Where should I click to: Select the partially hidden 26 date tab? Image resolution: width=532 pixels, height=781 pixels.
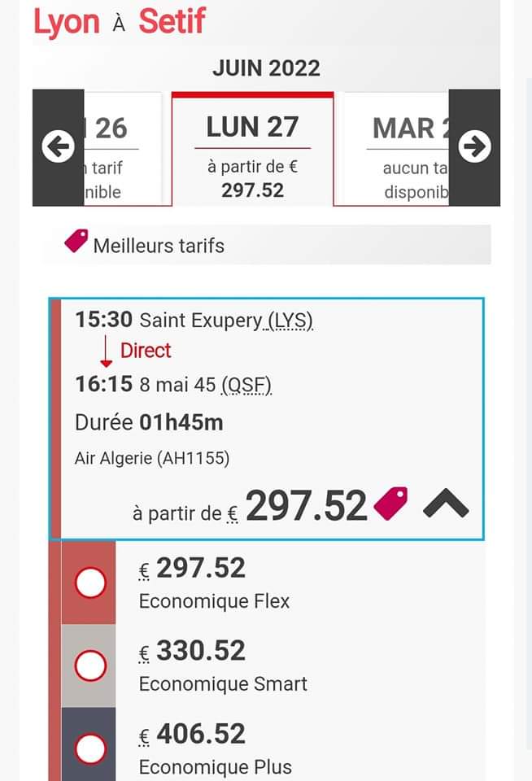pos(123,150)
